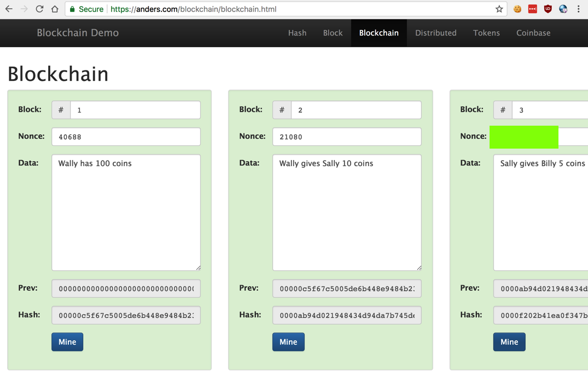This screenshot has height=377, width=588.
Task: Open the cookie extension icon
Action: [517, 9]
